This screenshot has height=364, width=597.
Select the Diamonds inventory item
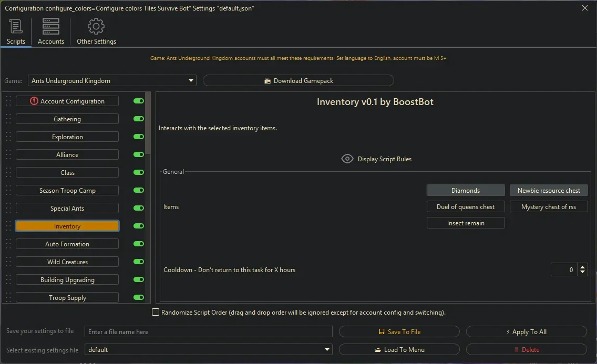466,190
